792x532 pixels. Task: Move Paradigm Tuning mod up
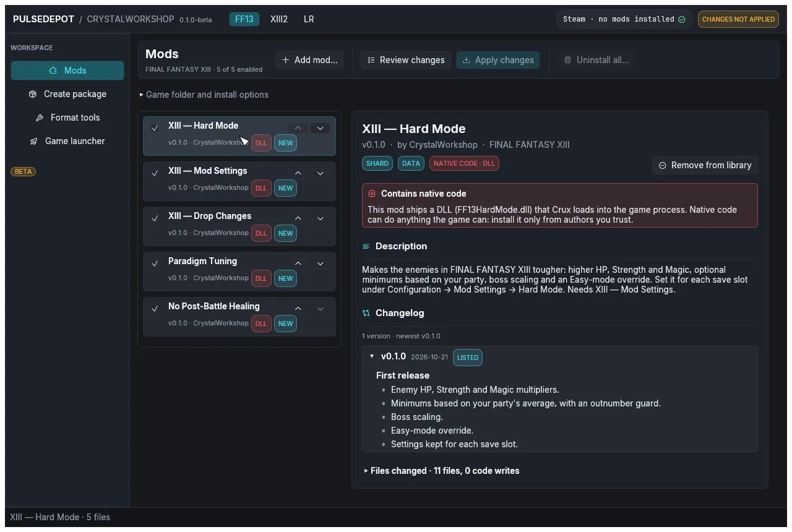[x=298, y=264]
